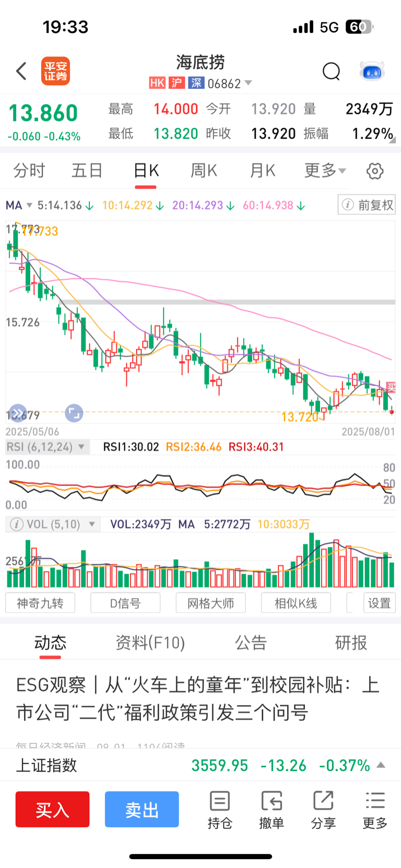Switch to 五日 chart tab
Image resolution: width=401 pixels, height=868 pixels.
[87, 171]
